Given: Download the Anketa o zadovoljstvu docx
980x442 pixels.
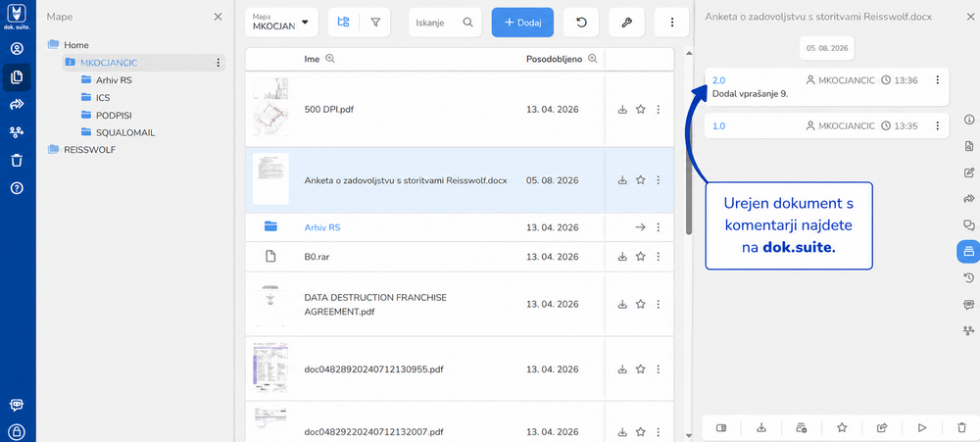Looking at the screenshot, I should (x=622, y=180).
